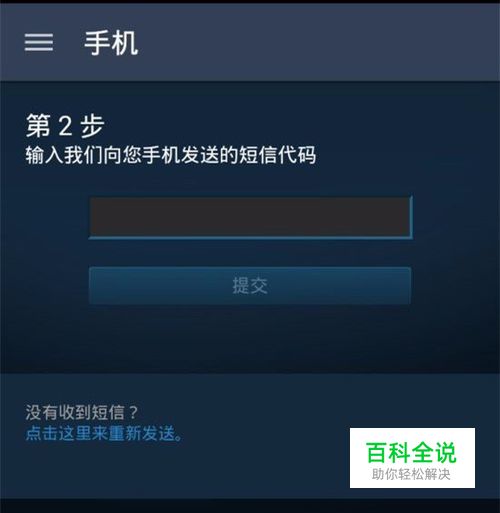Click the 说 character in the green logo
500x513 pixels.
[x=446, y=452]
